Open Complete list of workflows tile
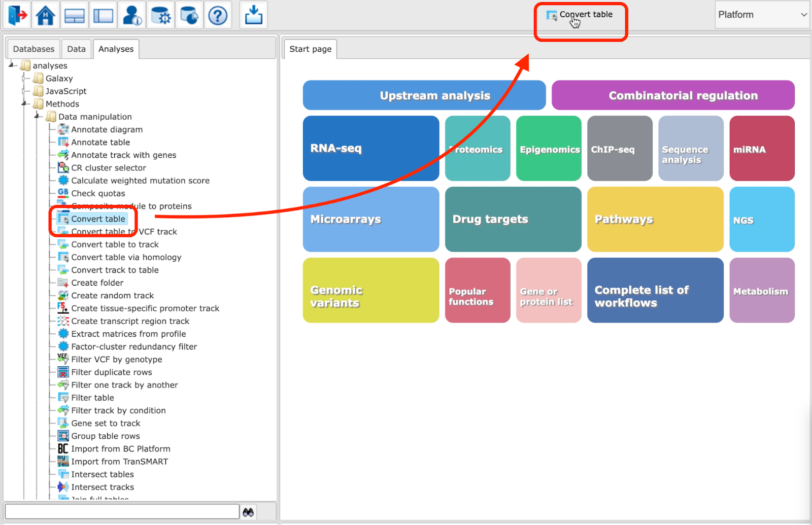Screen dimensions: 812x525 point(655,290)
